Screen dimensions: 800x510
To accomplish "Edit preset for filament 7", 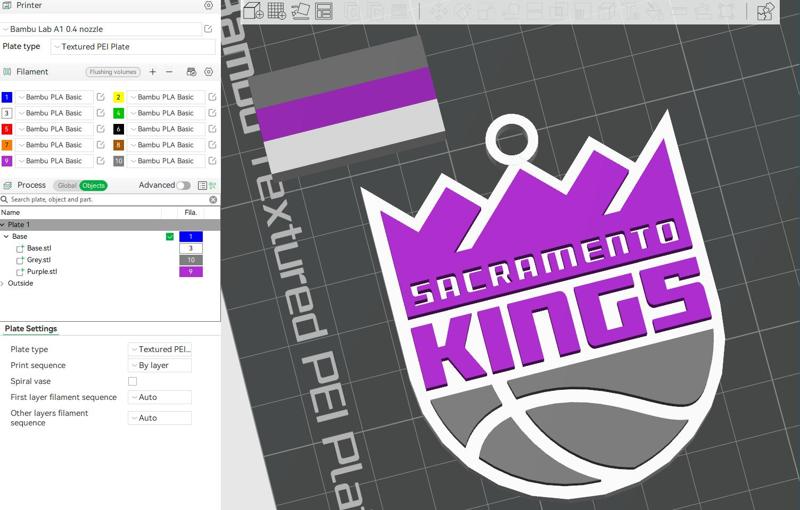I will click(x=101, y=145).
